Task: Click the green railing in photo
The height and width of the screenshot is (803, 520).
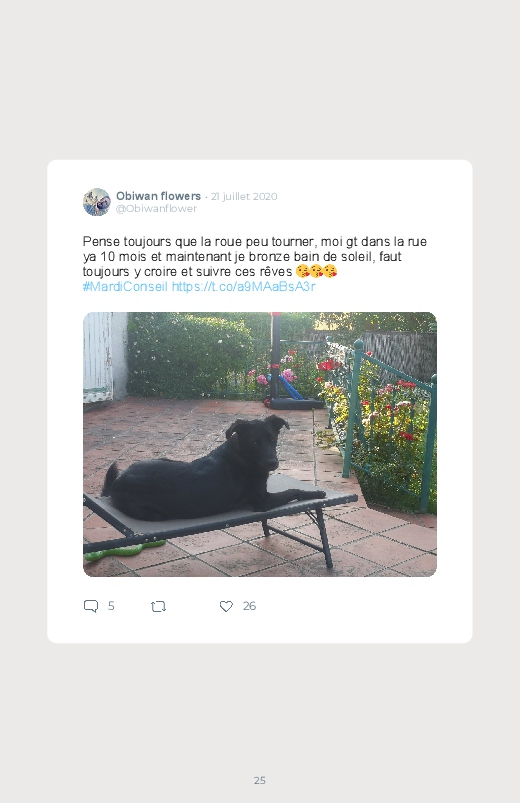Action: (x=389, y=425)
